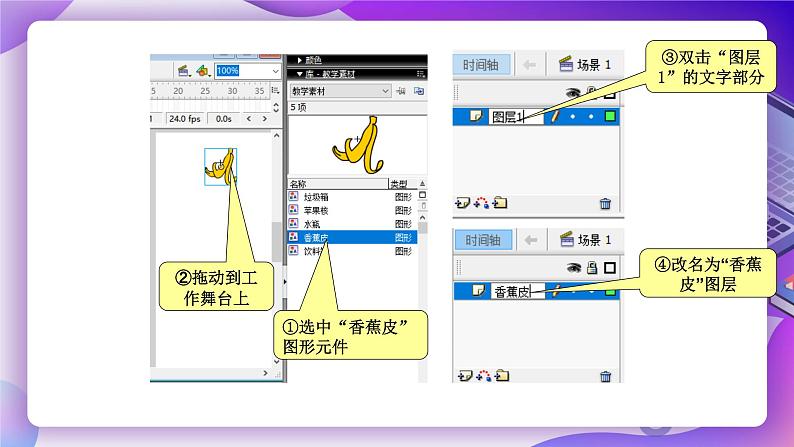Click the pencil icon on 图层1 row
Viewport: 794px width, 447px height.
coord(555,116)
